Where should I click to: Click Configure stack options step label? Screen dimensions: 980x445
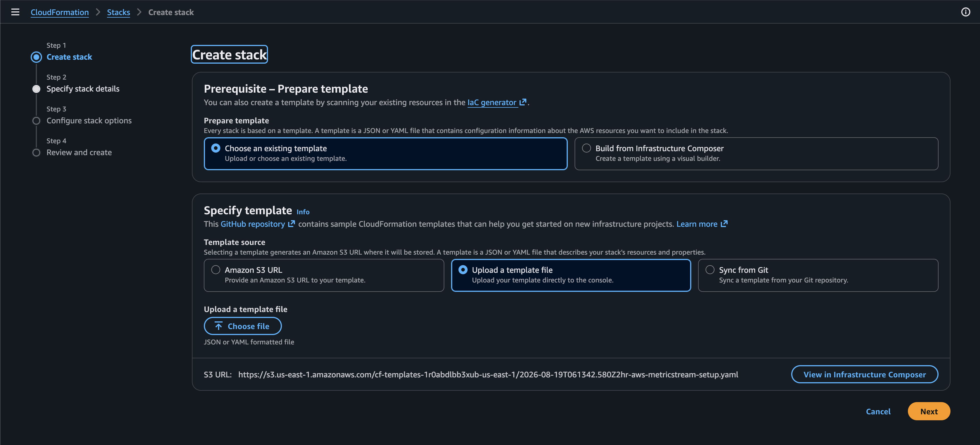click(89, 121)
